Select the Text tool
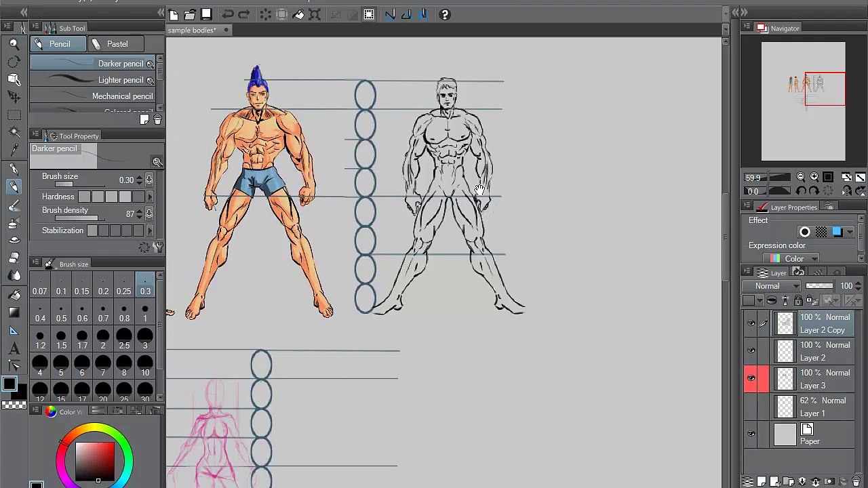868x488 pixels. pyautogui.click(x=14, y=349)
